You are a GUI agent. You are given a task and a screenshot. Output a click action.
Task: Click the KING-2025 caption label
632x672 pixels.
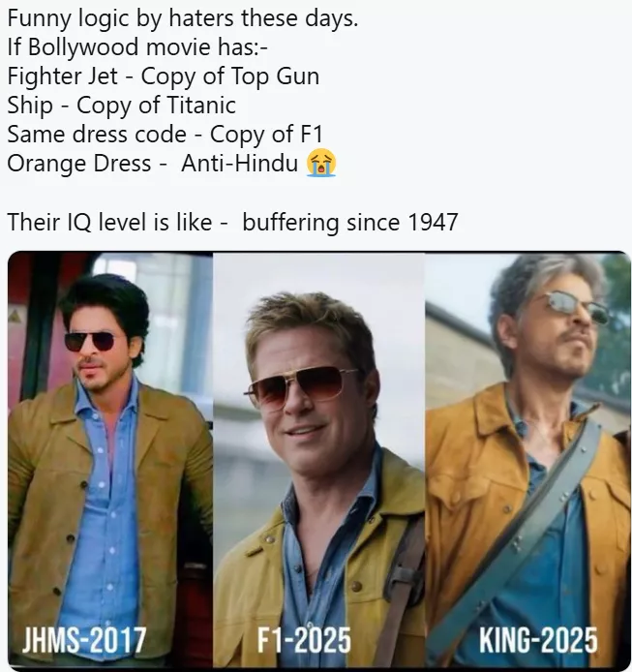pos(538,640)
